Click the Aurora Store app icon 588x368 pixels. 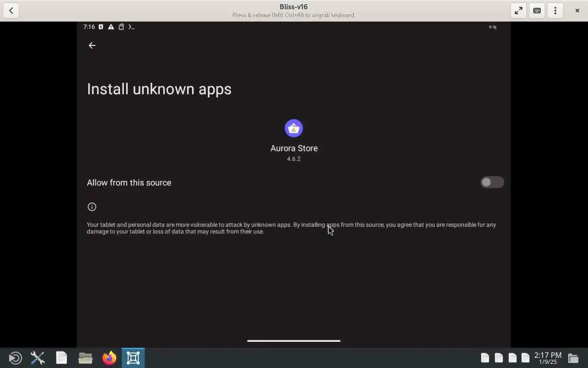pos(294,128)
